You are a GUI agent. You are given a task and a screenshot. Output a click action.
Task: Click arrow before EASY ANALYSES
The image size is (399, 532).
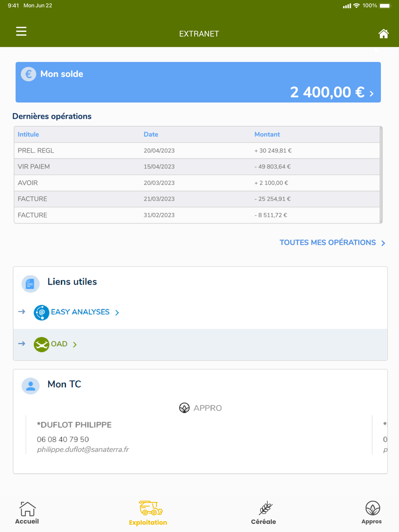click(22, 311)
